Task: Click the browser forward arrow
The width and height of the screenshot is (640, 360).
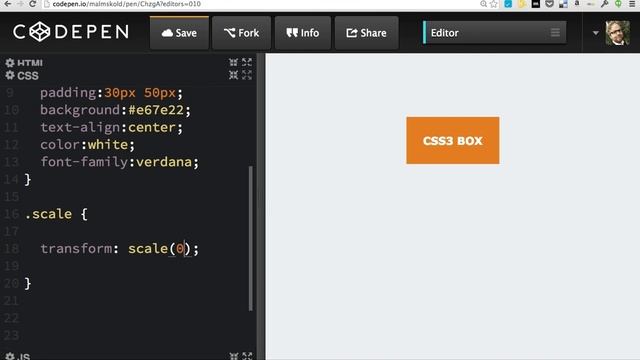Action: coord(20,4)
